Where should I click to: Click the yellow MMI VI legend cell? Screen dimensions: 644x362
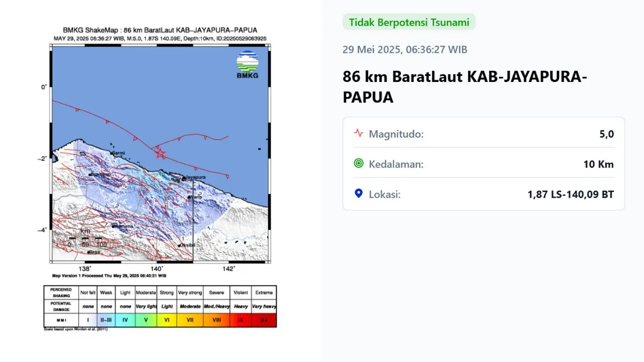[167, 320]
